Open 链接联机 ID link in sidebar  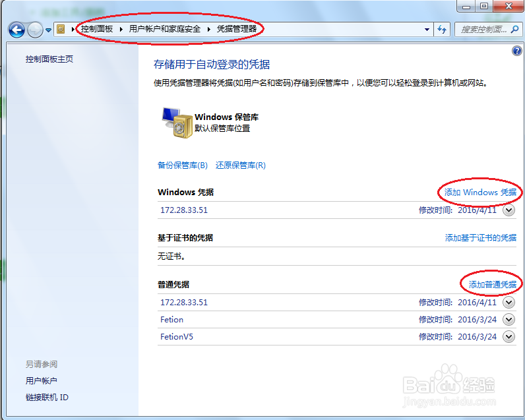[47, 398]
